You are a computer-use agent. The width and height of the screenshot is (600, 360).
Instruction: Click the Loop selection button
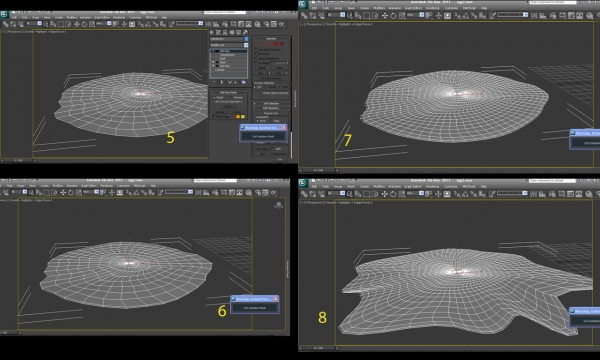278,73
